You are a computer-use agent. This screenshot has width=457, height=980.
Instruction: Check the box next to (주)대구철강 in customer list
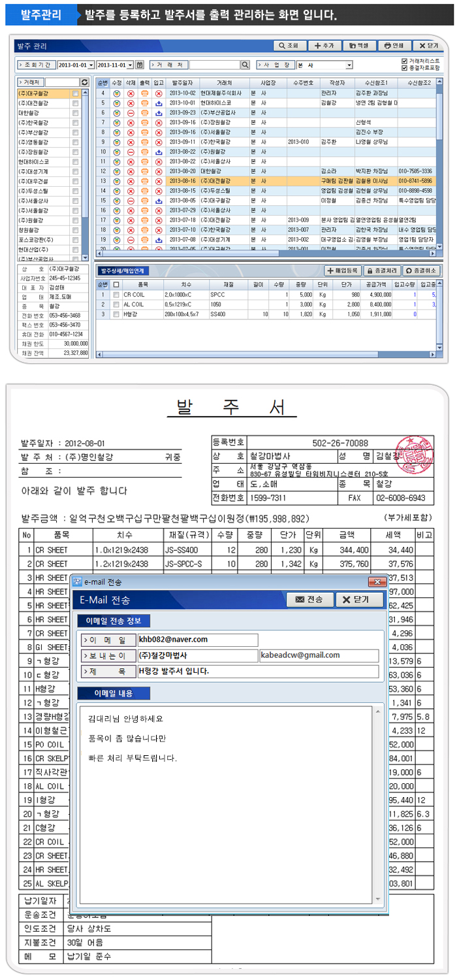tap(76, 93)
